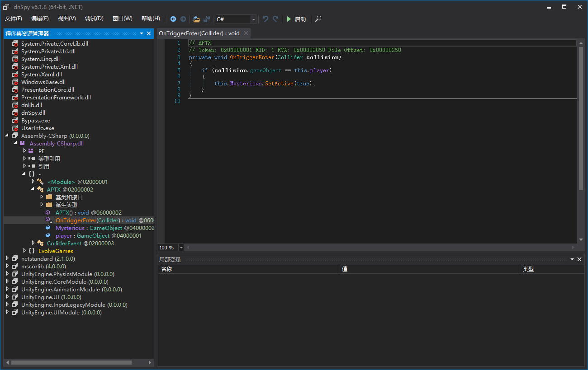Collapse the { } - namespace node

click(24, 174)
